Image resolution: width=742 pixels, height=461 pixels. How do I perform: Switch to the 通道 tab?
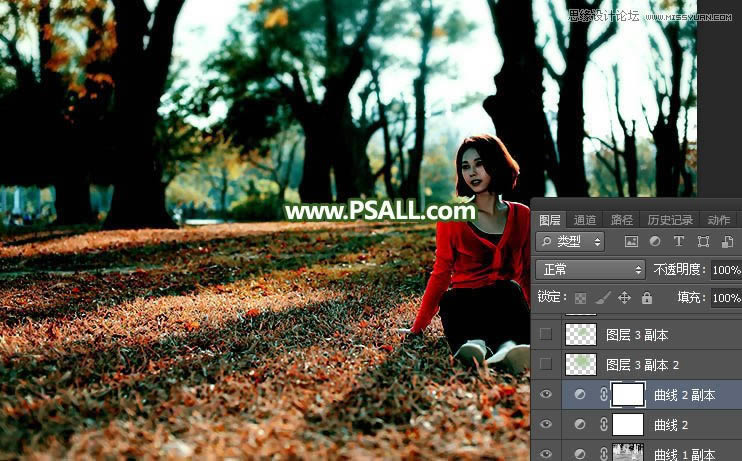pyautogui.click(x=585, y=220)
